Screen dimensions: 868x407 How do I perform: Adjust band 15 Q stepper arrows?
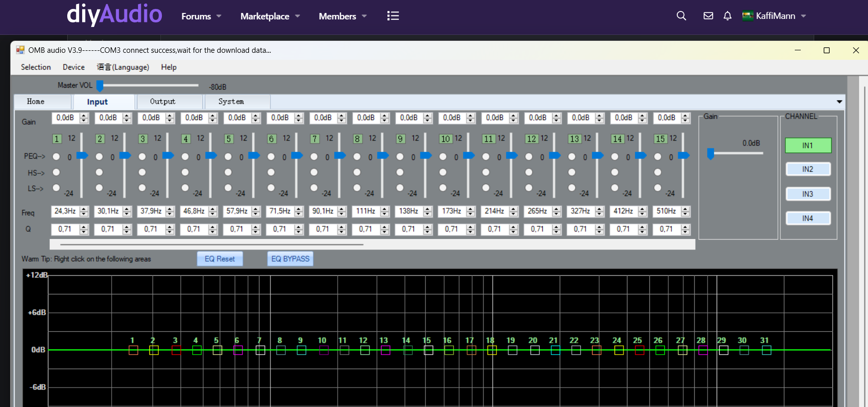coord(686,229)
